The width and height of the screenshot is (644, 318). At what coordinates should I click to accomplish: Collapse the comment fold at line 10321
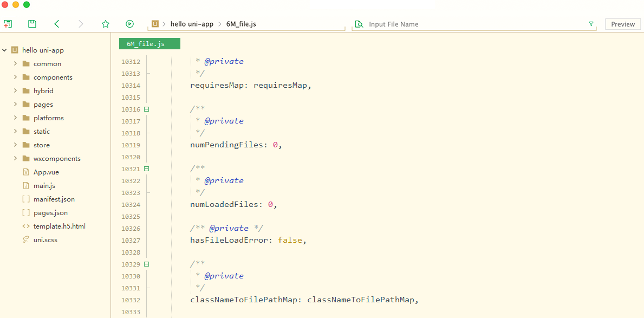(x=147, y=169)
